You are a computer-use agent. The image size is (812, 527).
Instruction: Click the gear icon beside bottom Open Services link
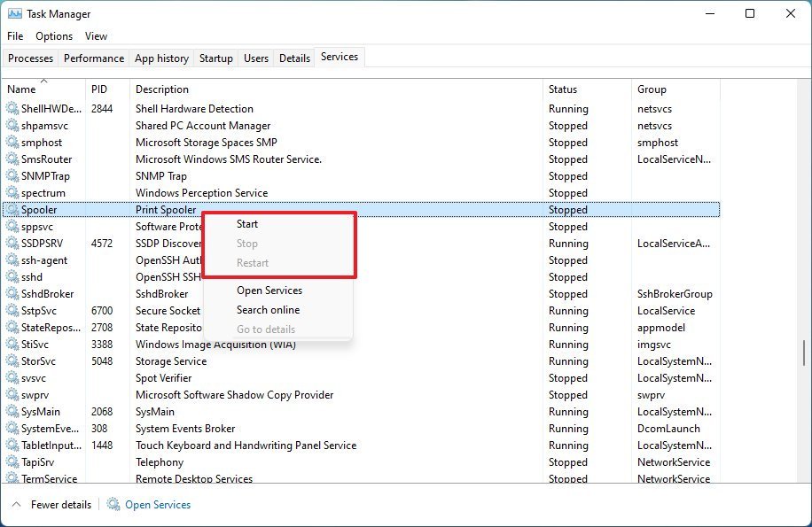(113, 504)
